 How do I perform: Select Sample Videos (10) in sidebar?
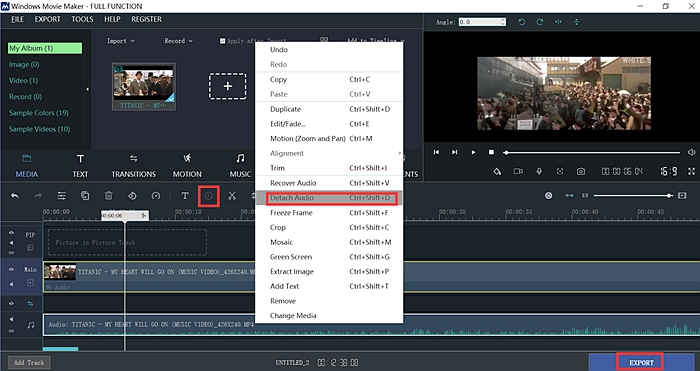coord(40,129)
